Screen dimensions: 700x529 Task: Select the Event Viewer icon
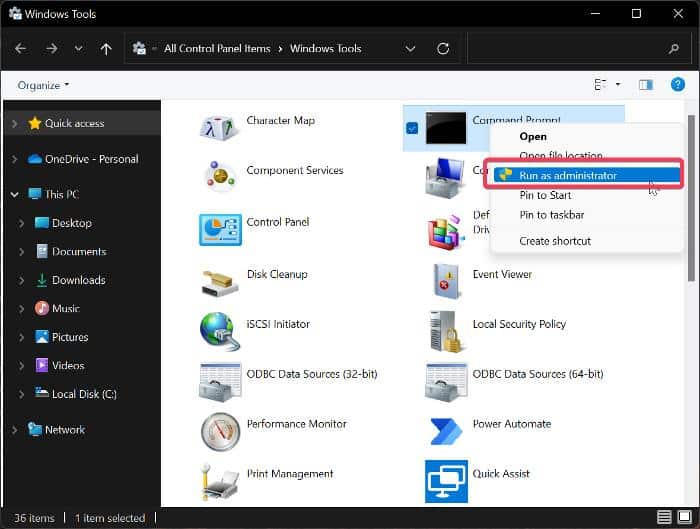point(444,281)
